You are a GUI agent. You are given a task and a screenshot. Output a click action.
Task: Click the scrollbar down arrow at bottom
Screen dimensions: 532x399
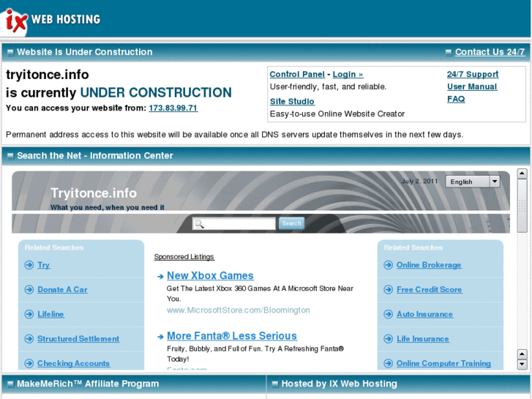(522, 365)
